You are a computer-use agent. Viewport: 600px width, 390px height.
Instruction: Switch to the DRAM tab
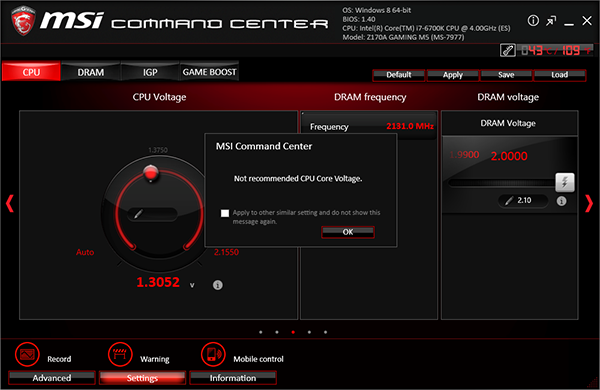pyautogui.click(x=91, y=72)
